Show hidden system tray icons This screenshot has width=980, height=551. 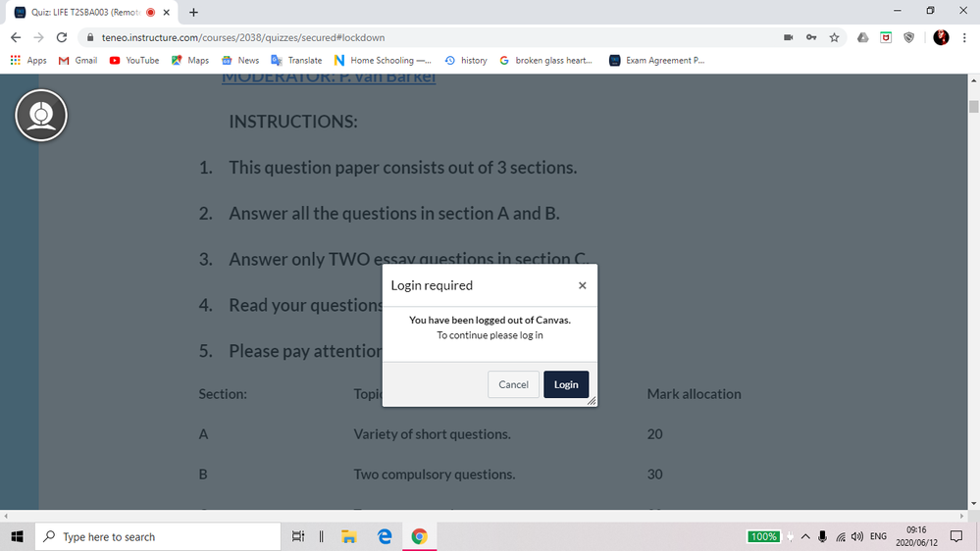[x=805, y=536]
